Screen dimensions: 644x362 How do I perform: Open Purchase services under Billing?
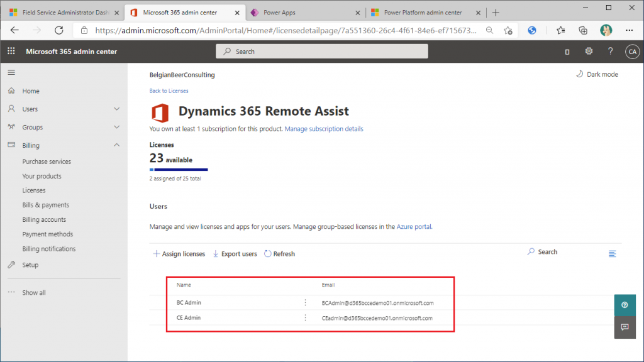[x=47, y=162]
